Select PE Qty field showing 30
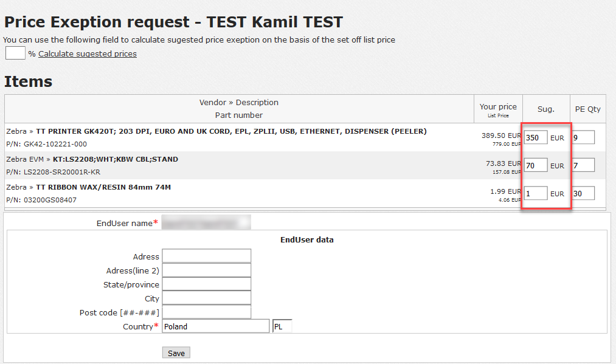Image resolution: width=616 pixels, height=364 pixels. [x=583, y=193]
